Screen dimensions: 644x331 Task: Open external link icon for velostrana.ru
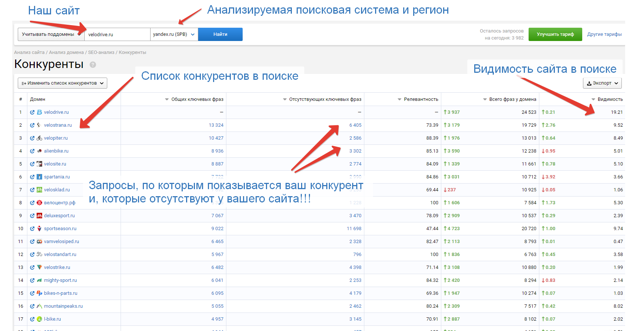[32, 125]
